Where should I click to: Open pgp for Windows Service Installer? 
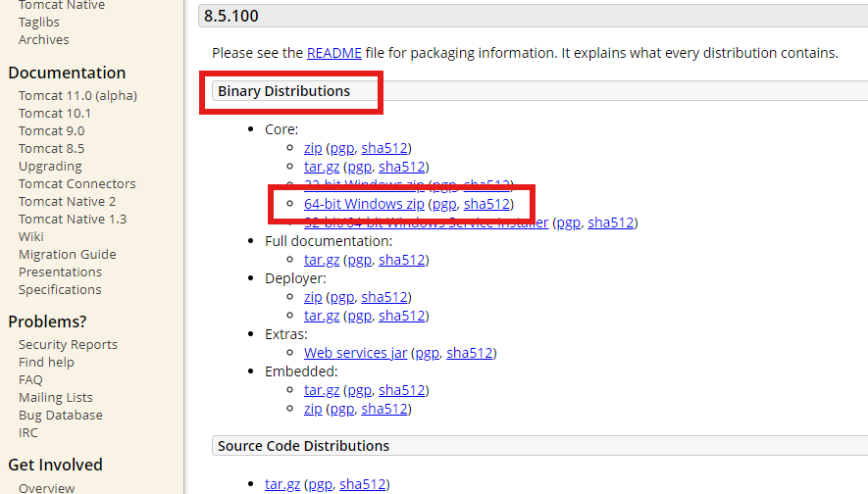[x=569, y=222]
